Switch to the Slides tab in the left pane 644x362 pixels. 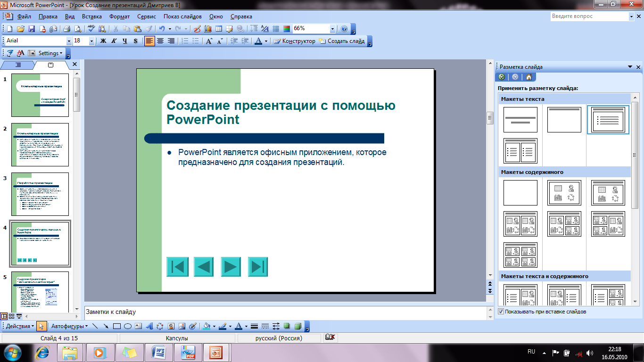[x=51, y=65]
